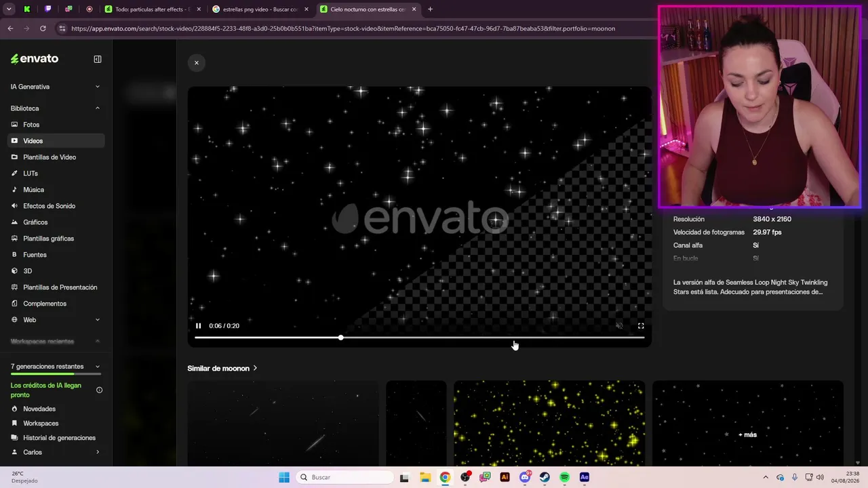Open the shooting stars similar thumbnail
The image size is (868, 488).
point(283,423)
